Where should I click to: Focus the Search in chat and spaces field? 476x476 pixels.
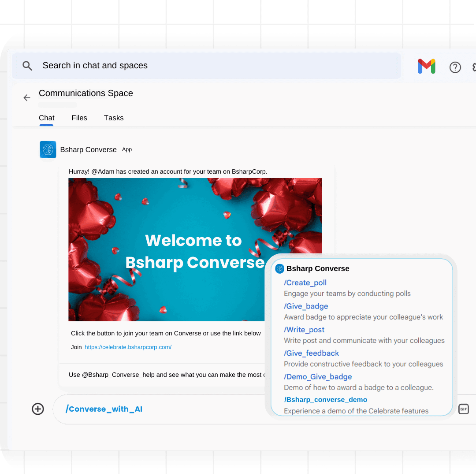(x=206, y=66)
